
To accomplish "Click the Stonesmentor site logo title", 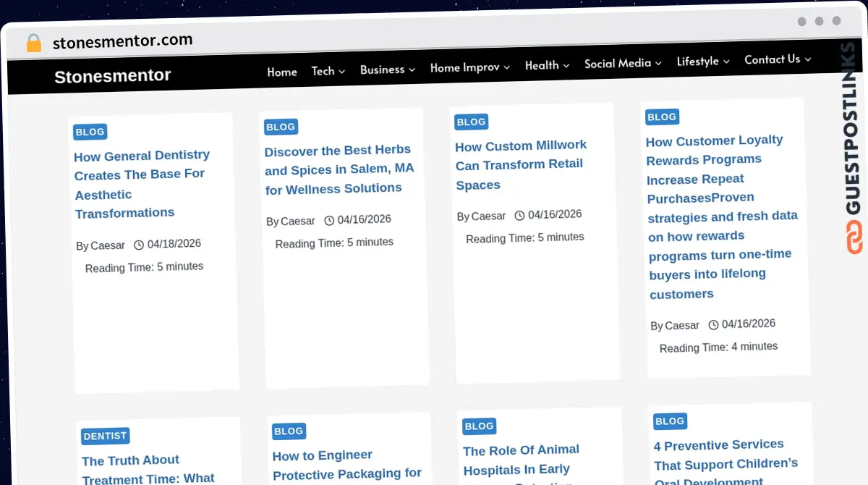I will 113,76.
